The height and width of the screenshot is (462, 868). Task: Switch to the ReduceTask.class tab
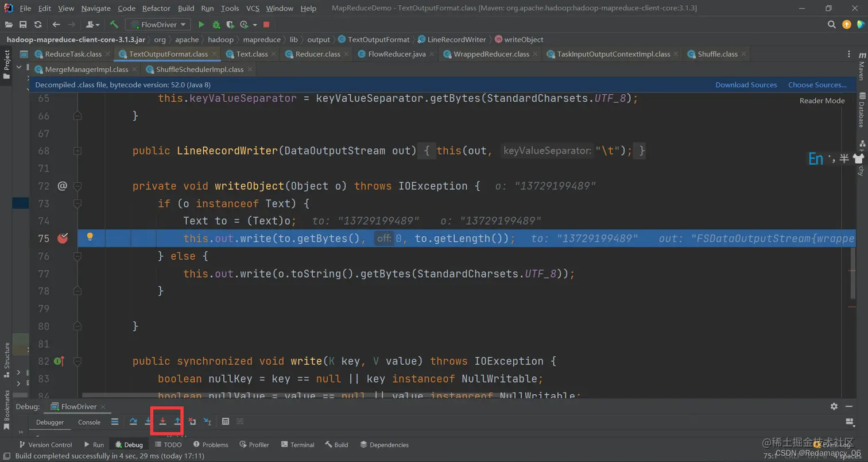pos(73,54)
